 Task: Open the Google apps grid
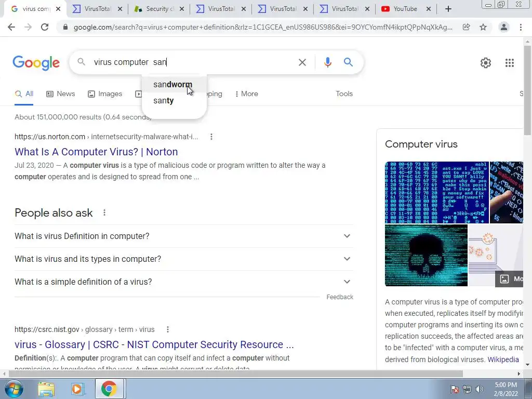click(510, 63)
